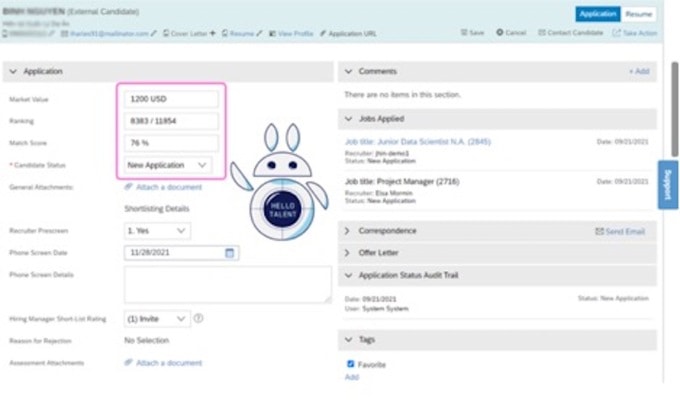Click the Application URL link icon
Screen dimensions: 680x402
[x=323, y=33]
